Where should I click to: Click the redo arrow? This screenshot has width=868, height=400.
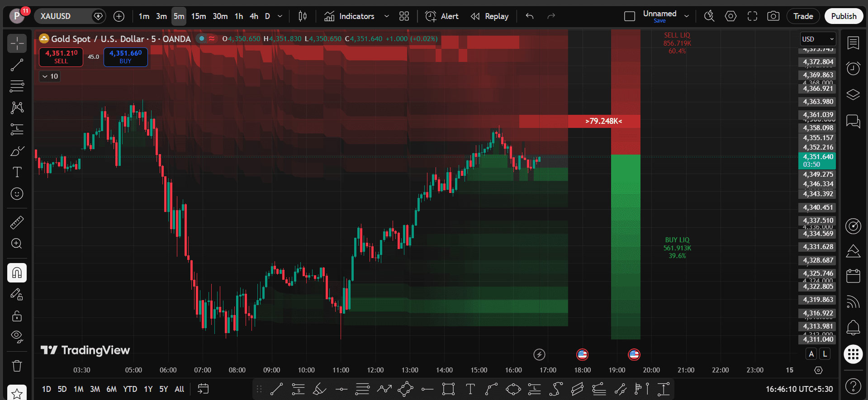pos(551,16)
